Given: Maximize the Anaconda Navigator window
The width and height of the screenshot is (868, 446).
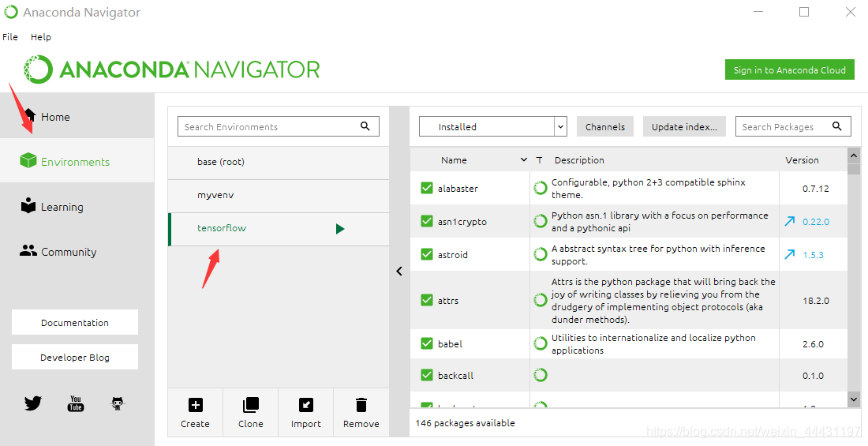Looking at the screenshot, I should (804, 12).
